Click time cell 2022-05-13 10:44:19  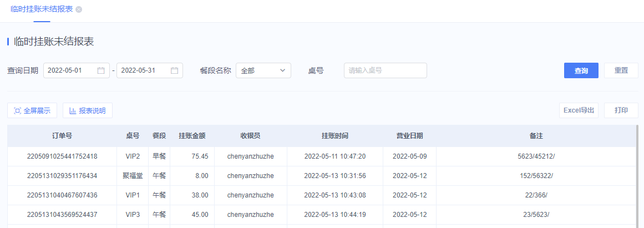(335, 215)
